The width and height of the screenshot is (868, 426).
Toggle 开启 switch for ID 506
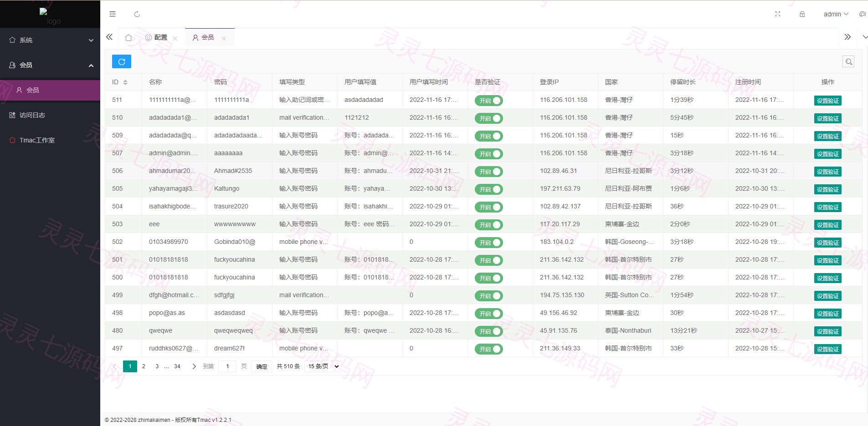(x=488, y=172)
